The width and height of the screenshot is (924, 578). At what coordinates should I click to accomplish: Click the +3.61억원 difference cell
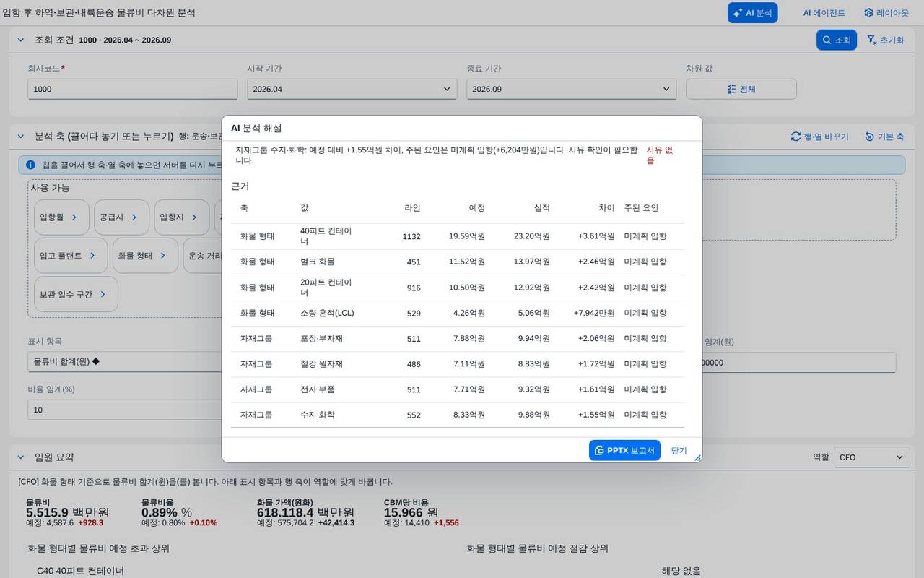596,236
